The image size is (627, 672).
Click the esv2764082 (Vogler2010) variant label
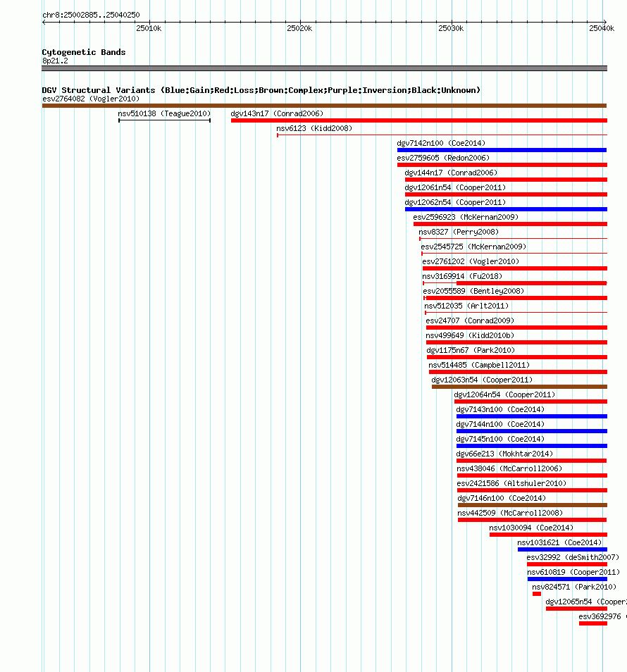[91, 99]
